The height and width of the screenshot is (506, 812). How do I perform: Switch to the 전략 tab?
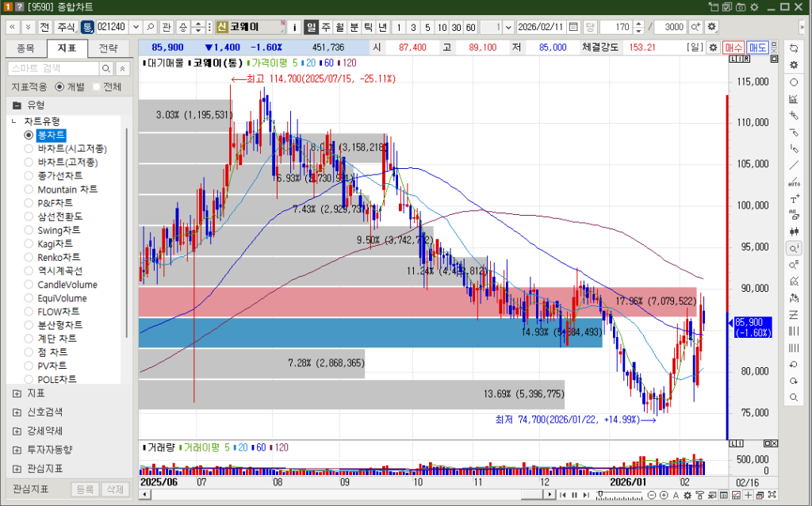[x=108, y=48]
